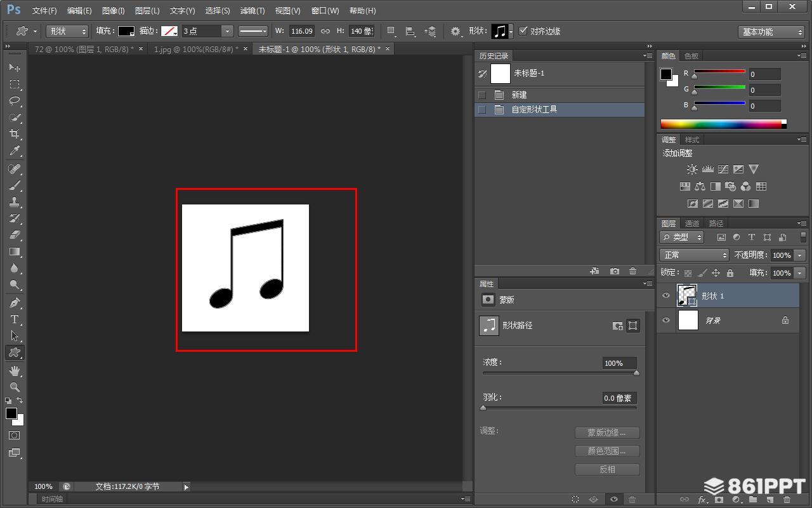Select the Move tool
Screen dimensions: 812x508
tap(15, 67)
